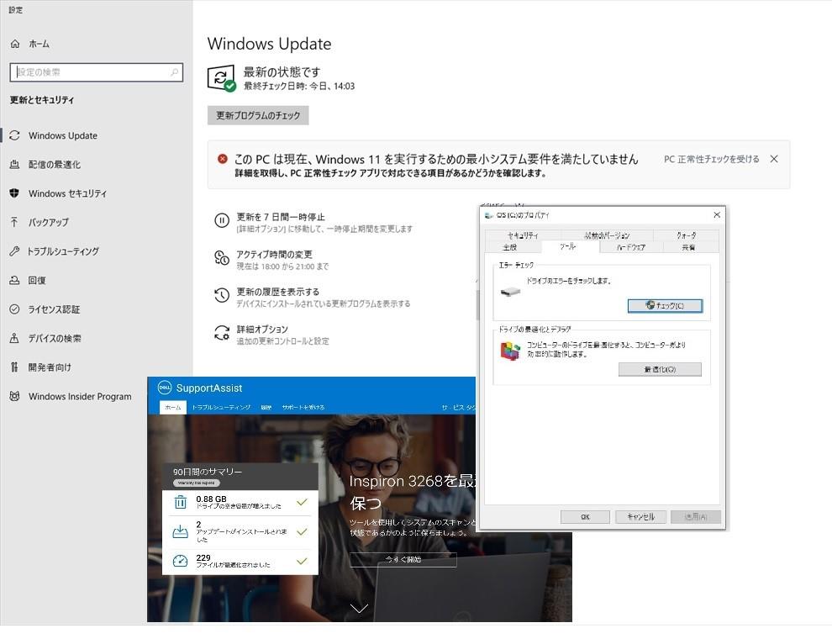Viewport: 832px width, 644px height.
Task: Switch to セキュリティ tab in properties dialog
Action: click(523, 235)
